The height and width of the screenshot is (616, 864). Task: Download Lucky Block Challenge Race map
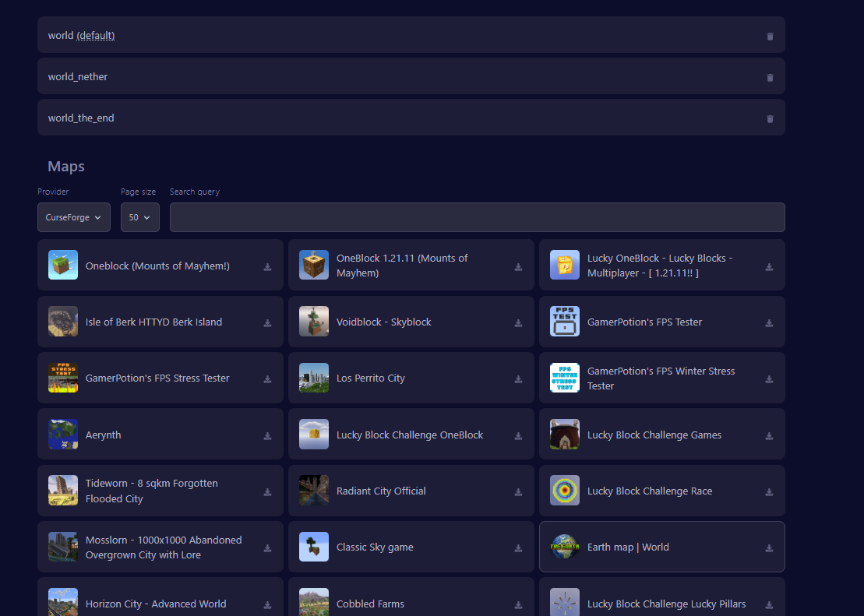[769, 491]
